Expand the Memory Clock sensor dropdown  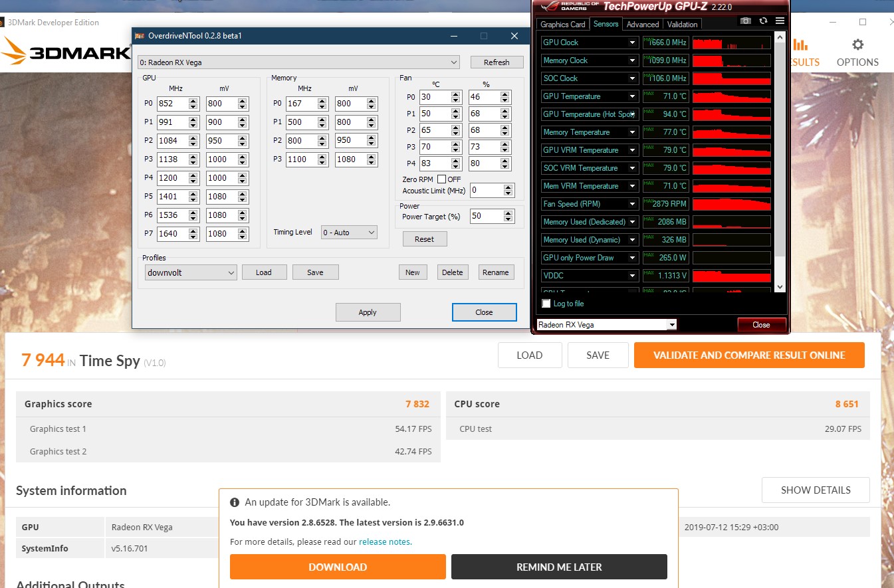tap(632, 60)
